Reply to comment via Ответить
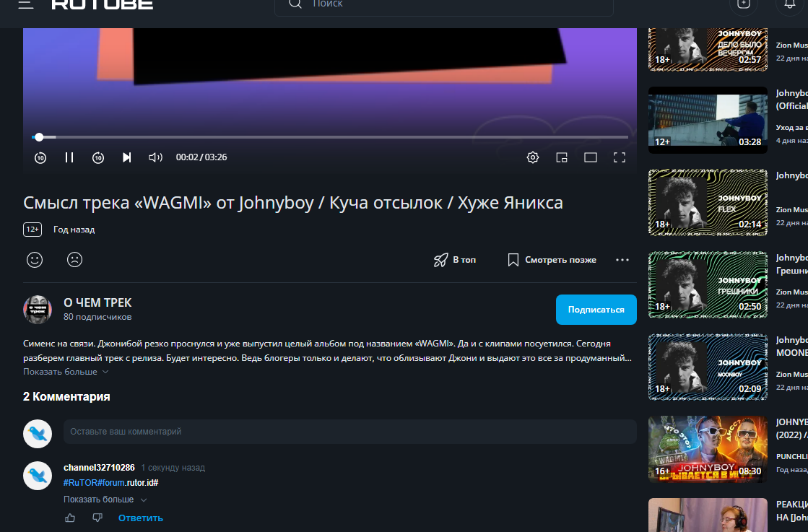Screen dimensions: 808x532 [x=141, y=518]
